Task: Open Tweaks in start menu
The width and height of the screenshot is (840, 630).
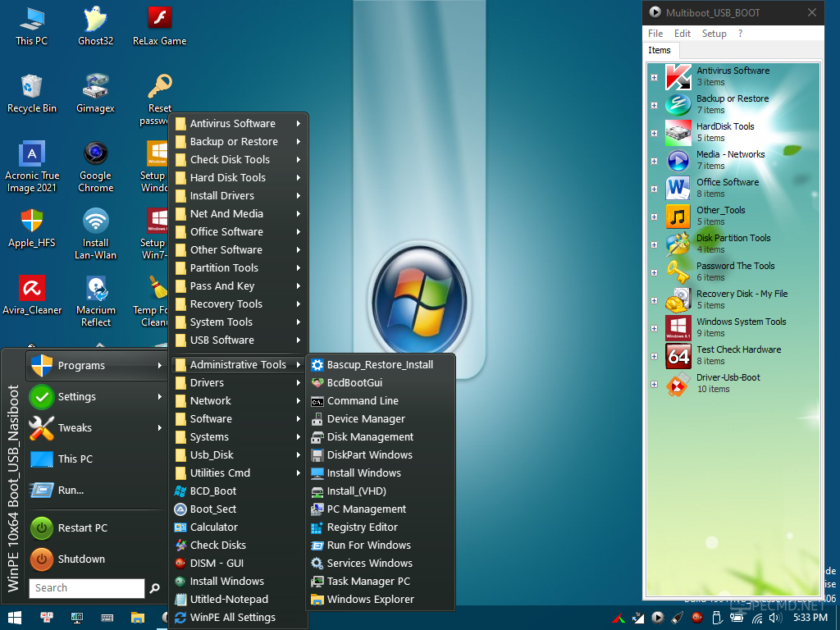Action: point(97,428)
